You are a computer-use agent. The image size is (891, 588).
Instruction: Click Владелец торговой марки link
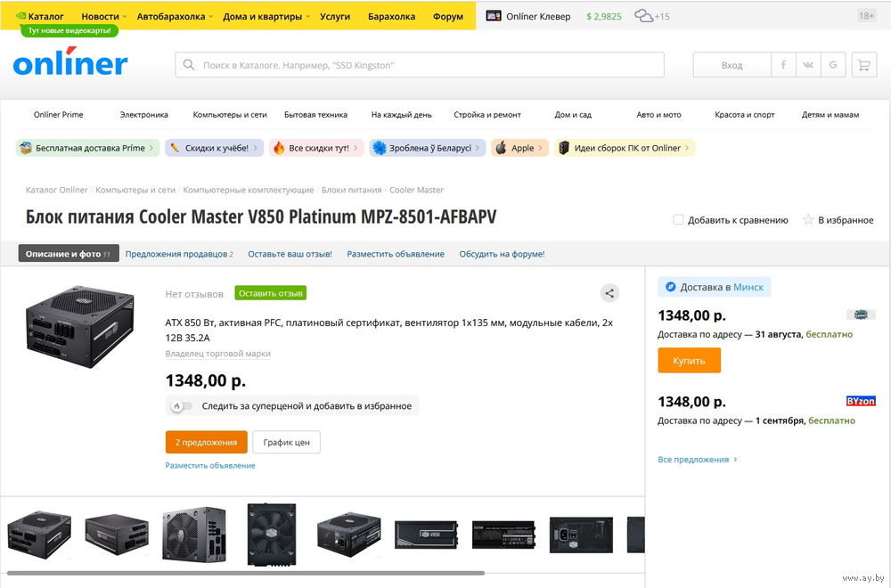(x=217, y=354)
